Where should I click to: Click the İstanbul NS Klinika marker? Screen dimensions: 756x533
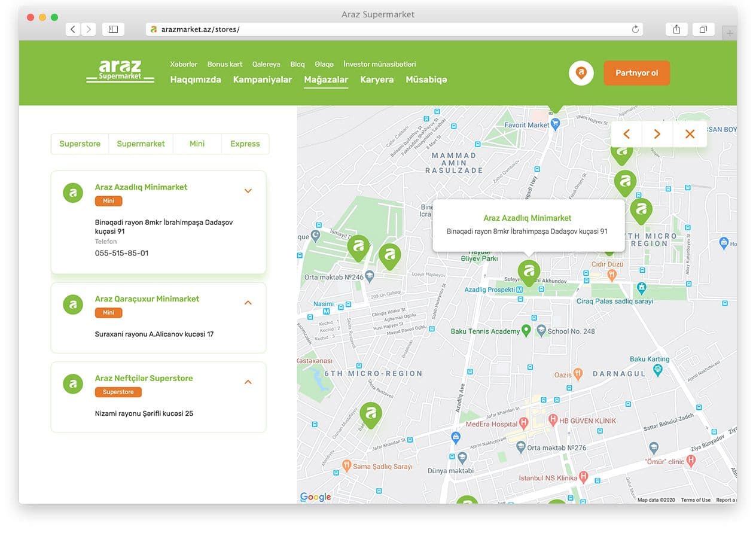click(x=583, y=478)
